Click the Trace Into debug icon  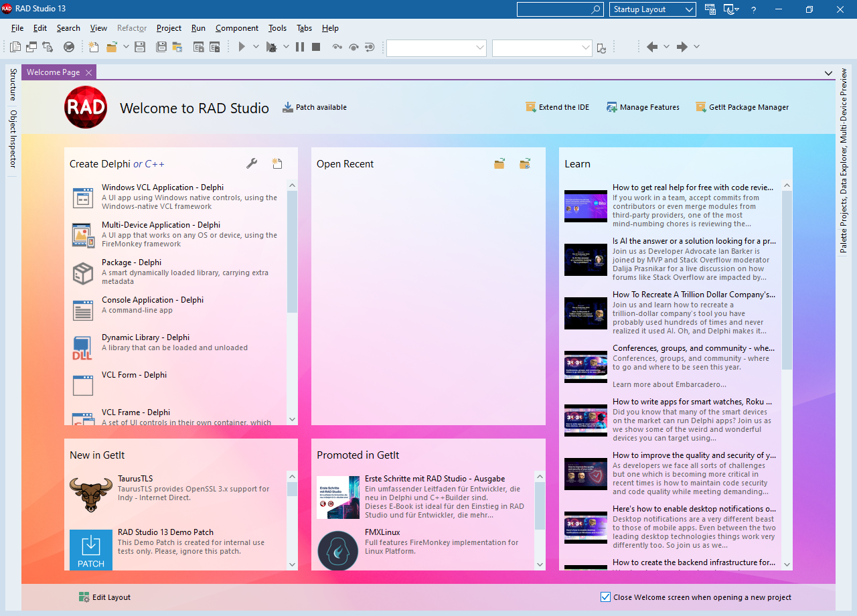point(337,47)
